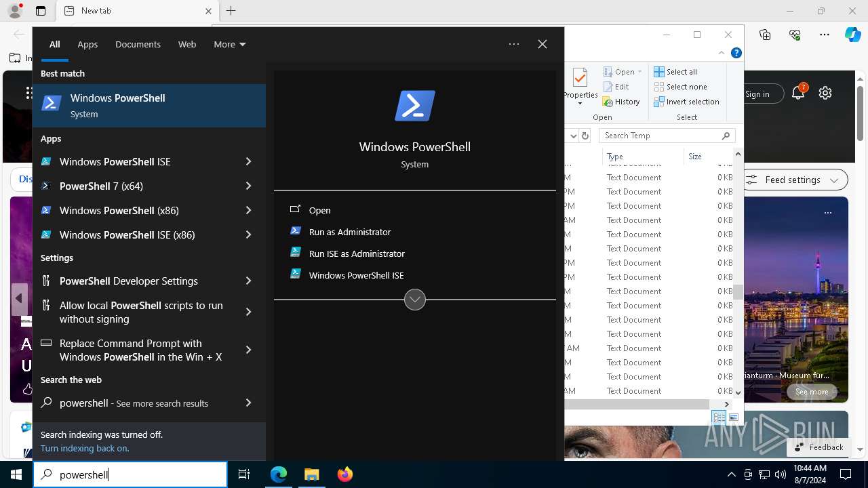Open a new Edge tab
The height and width of the screenshot is (488, 868).
(231, 11)
